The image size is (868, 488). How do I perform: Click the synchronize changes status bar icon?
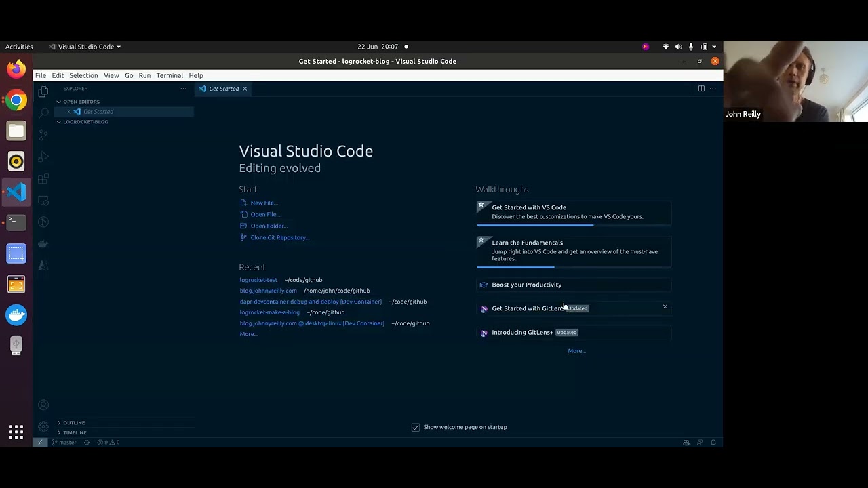click(x=86, y=442)
